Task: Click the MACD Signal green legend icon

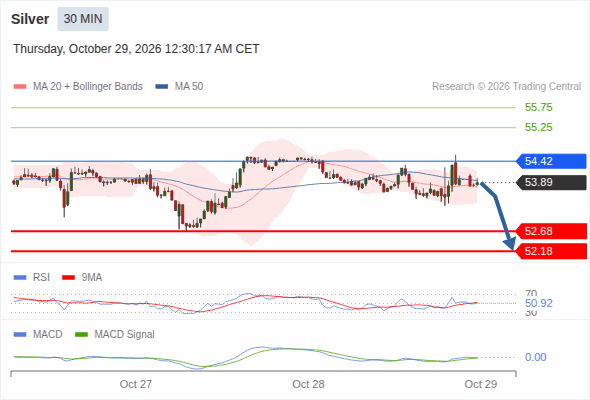Action: (x=81, y=335)
